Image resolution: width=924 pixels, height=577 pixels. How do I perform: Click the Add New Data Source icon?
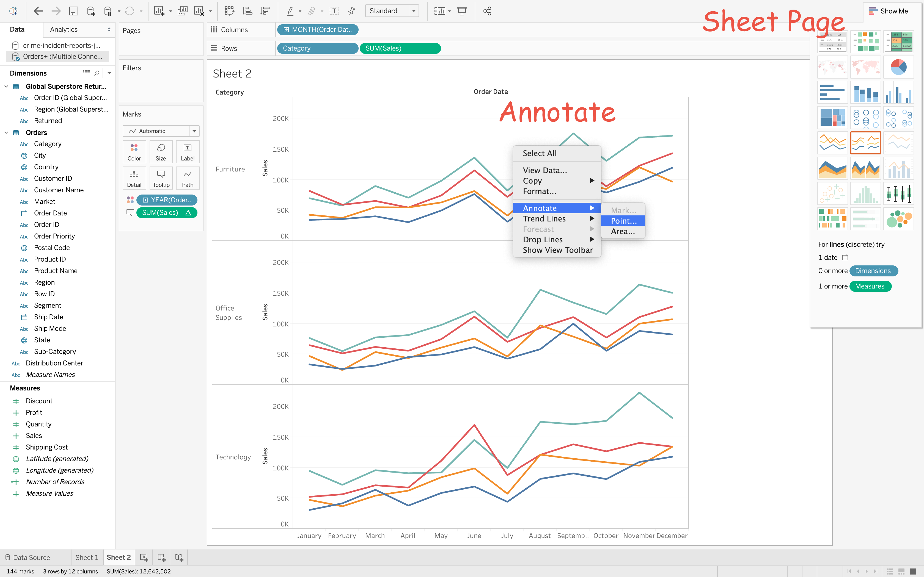(x=91, y=11)
